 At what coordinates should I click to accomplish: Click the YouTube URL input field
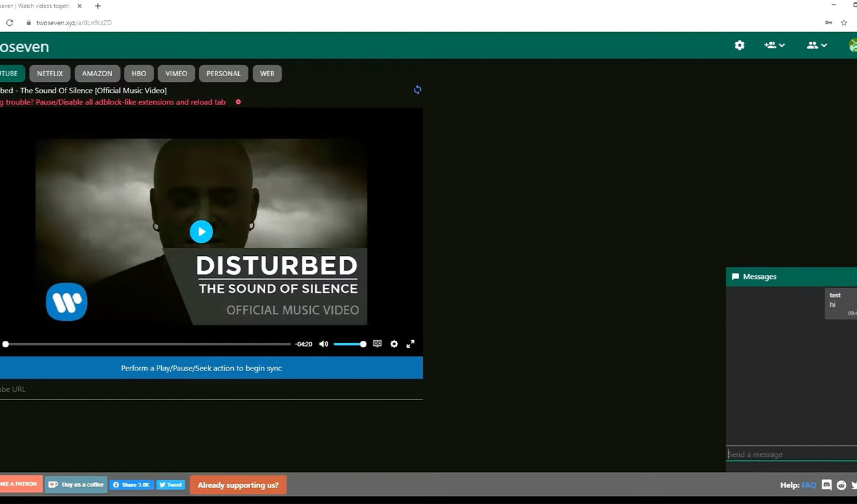[211, 389]
